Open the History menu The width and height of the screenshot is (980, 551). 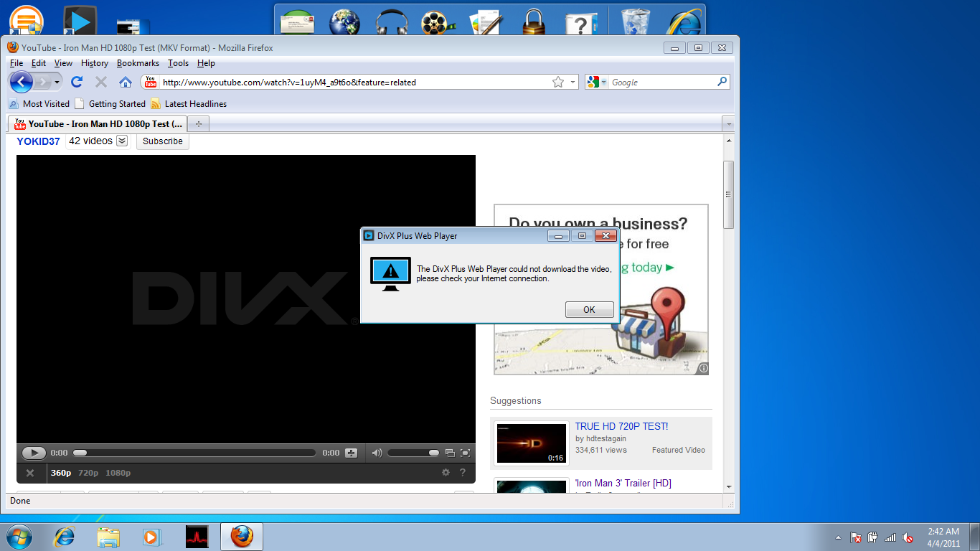tap(95, 63)
